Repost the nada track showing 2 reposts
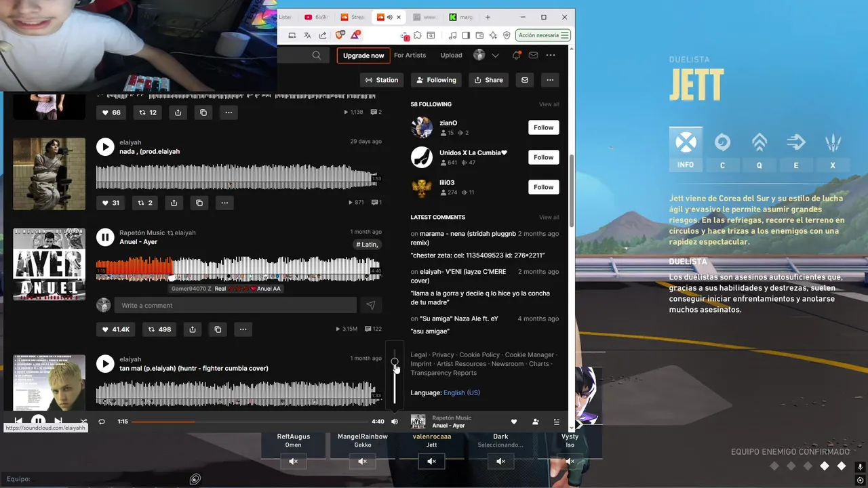Viewport: 868px width, 488px height. tap(145, 203)
